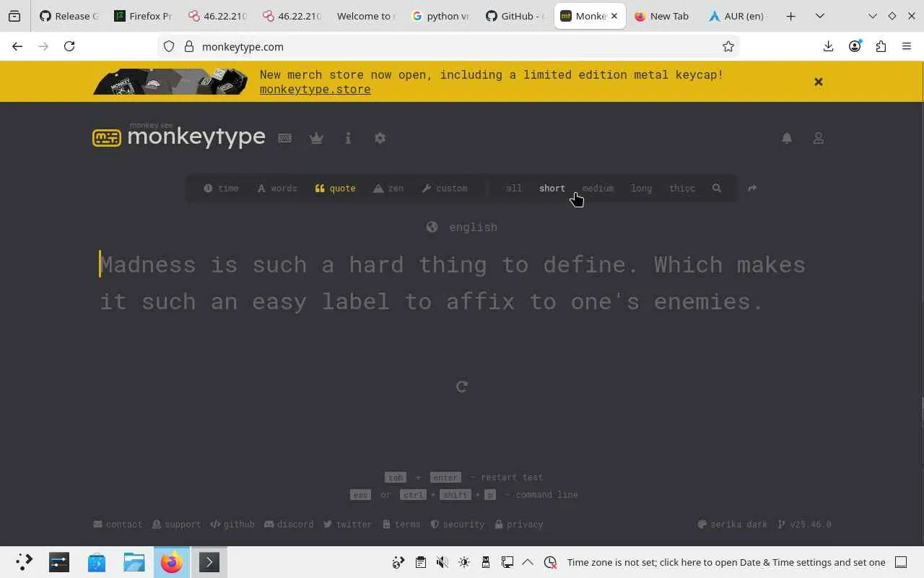
Task: Select the words test mode
Action: point(277,188)
